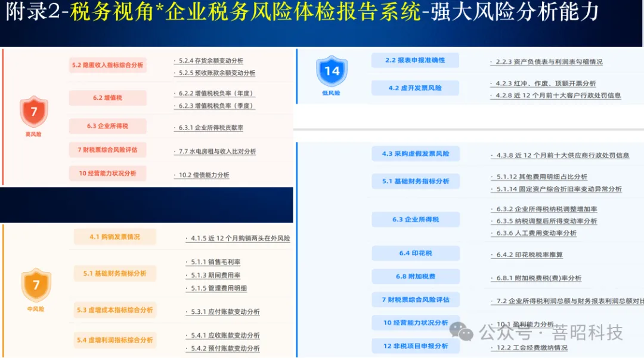Select the 4.1 购销发票情况 category

114,236
